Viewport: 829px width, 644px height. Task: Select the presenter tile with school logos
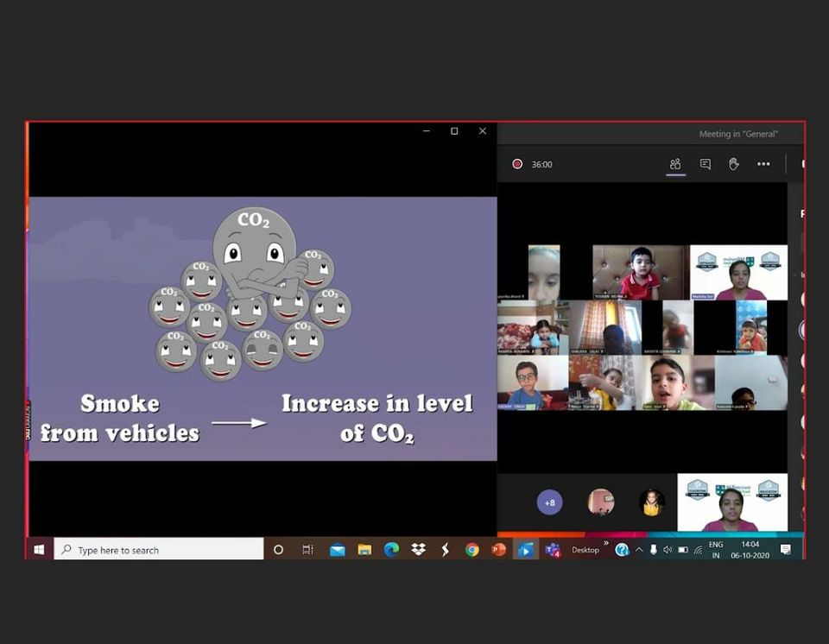tap(738, 272)
